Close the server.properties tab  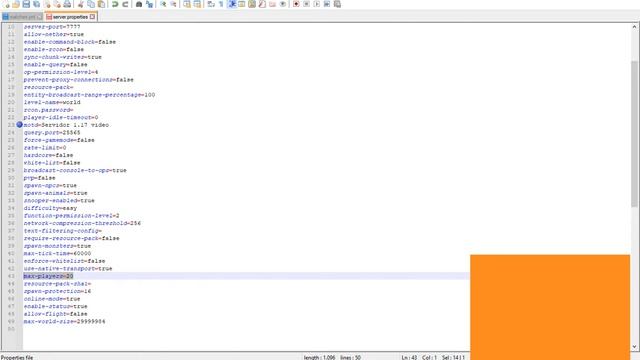tap(93, 17)
